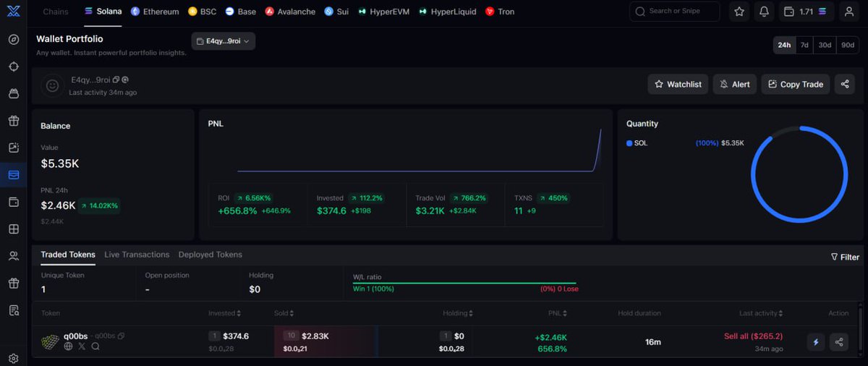The image size is (868, 366).
Task: Open explorer link icon beside wallet address
Action: (x=125, y=80)
